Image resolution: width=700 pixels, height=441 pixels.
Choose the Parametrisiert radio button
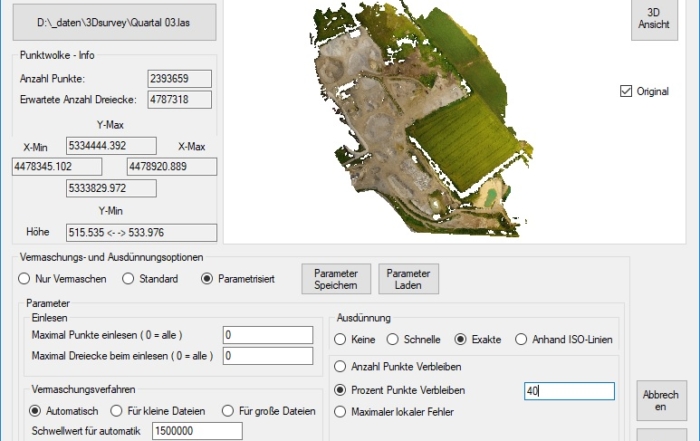(x=208, y=279)
